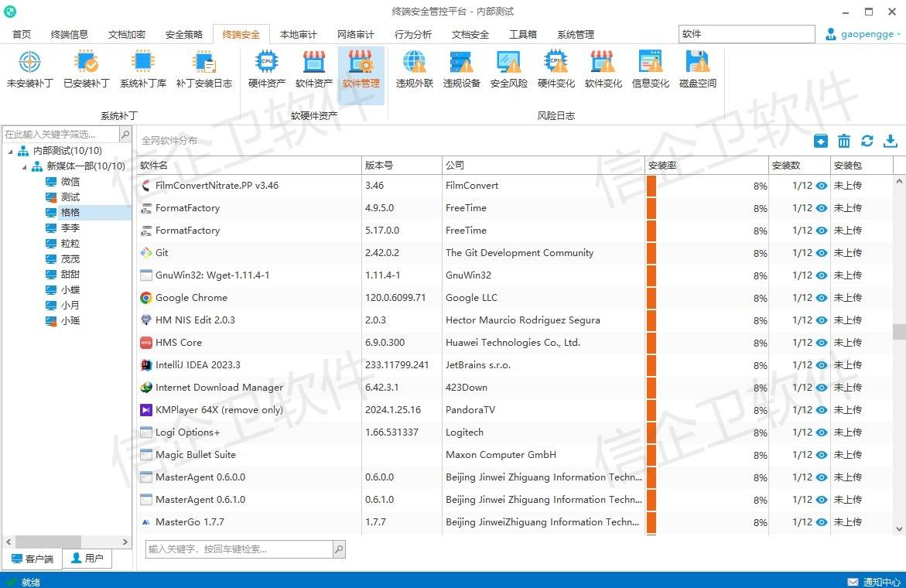
Task: Switch to the 用户 bottom tab
Action: tap(87, 559)
